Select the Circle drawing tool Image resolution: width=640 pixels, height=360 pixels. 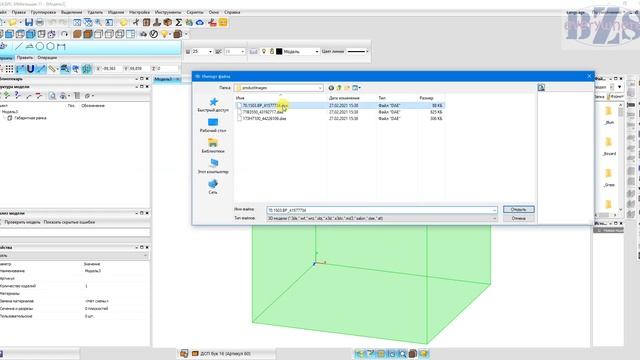point(40,47)
